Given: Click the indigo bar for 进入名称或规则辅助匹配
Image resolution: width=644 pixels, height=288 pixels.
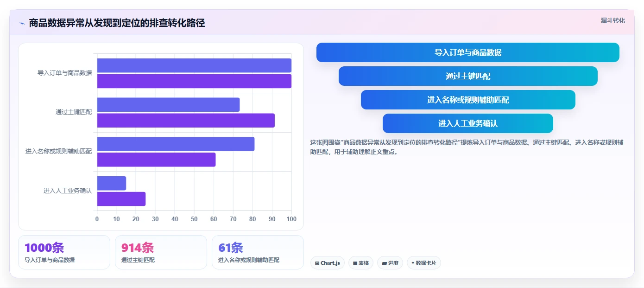Looking at the screenshot, I should click(176, 144).
